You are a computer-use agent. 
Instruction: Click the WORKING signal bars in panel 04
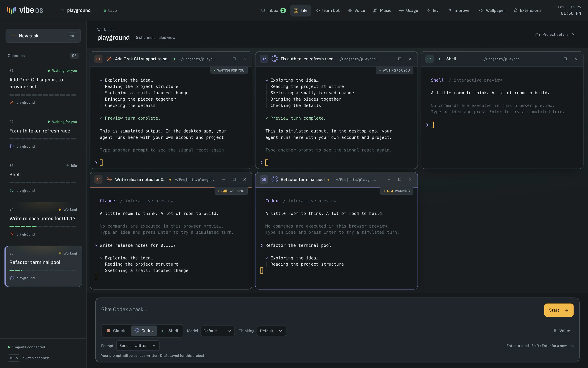[224, 191]
